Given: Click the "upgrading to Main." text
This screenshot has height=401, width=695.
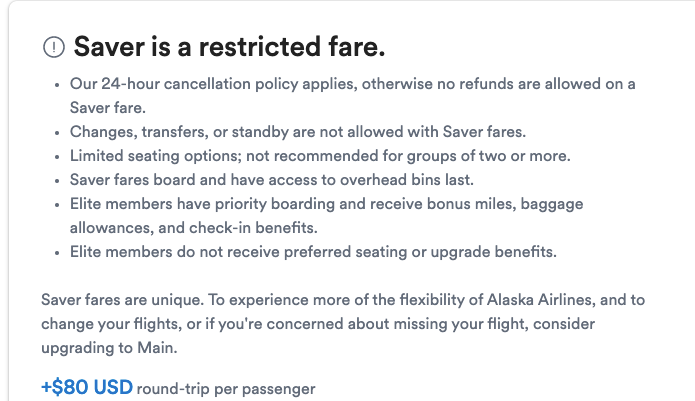Looking at the screenshot, I should click(109, 348).
